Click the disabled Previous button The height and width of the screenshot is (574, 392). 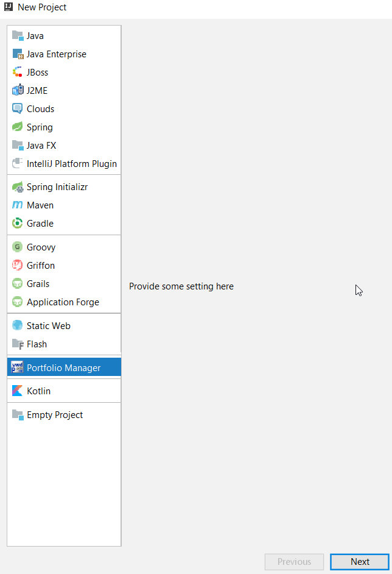point(294,562)
